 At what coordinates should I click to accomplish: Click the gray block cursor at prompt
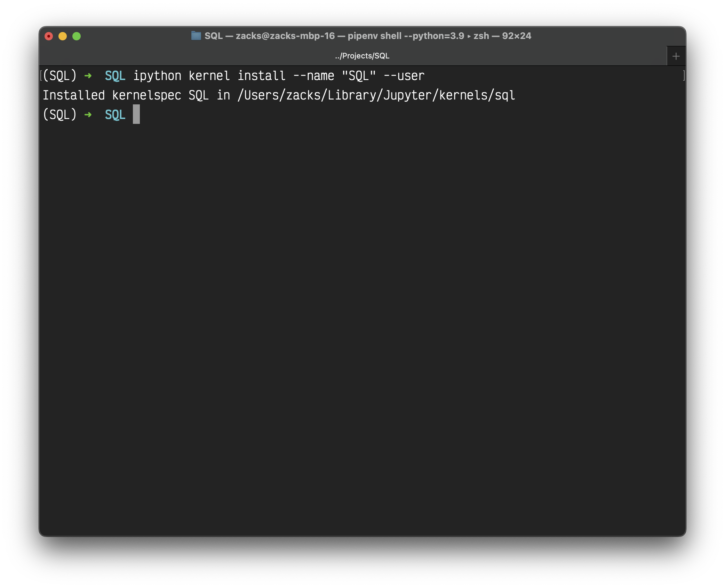pyautogui.click(x=136, y=114)
